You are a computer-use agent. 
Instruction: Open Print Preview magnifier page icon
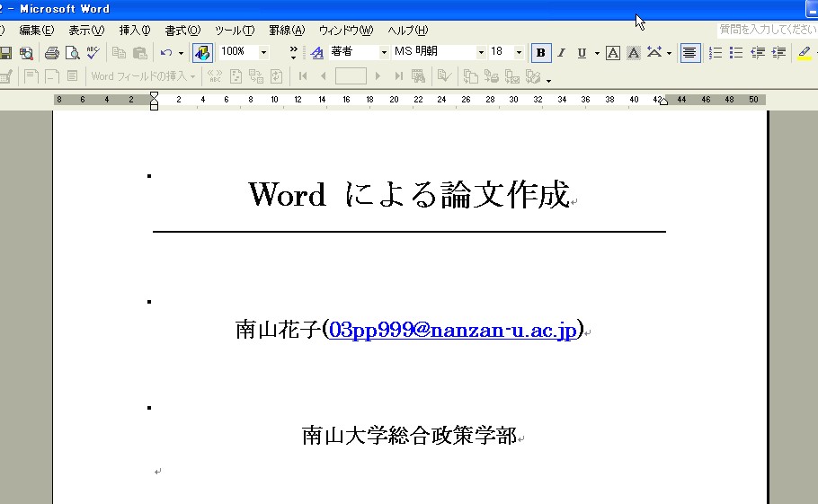pos(73,53)
